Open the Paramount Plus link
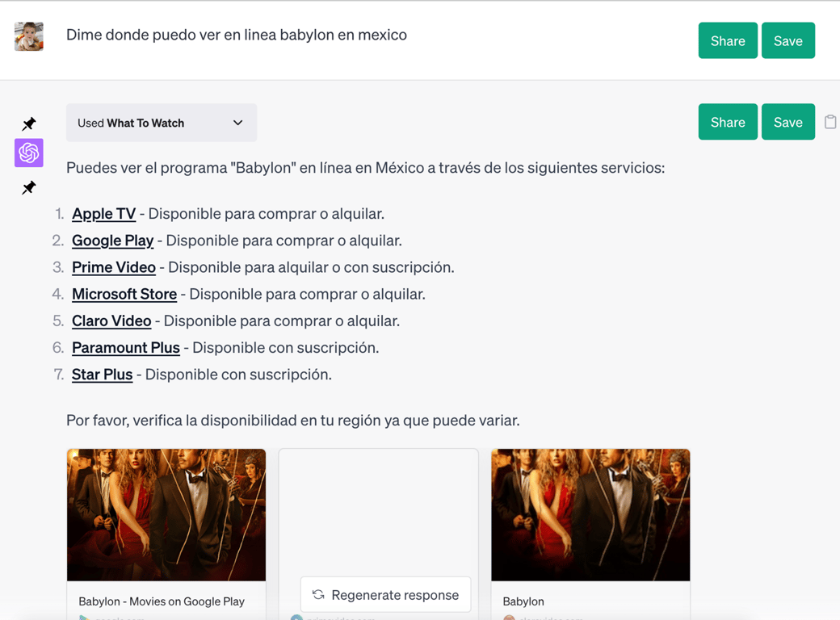This screenshot has width=840, height=620. [126, 347]
